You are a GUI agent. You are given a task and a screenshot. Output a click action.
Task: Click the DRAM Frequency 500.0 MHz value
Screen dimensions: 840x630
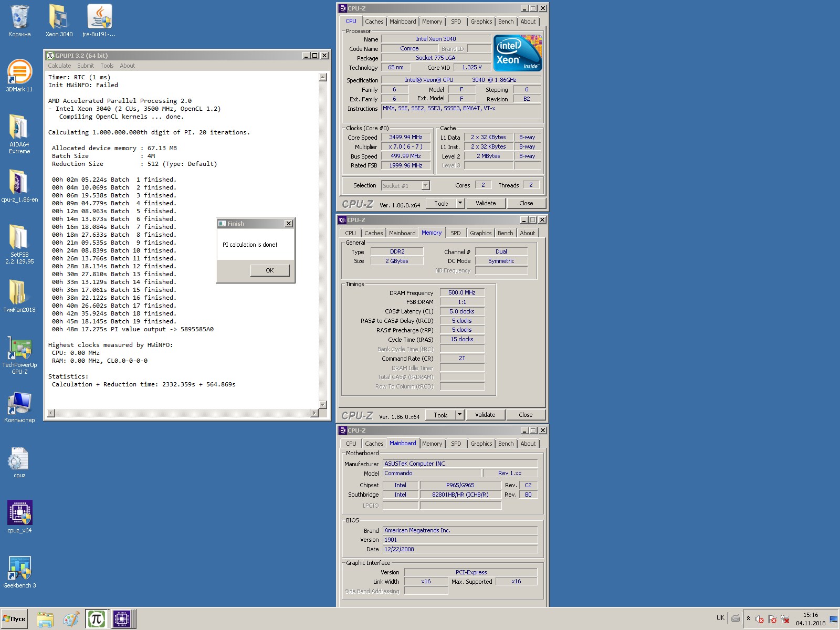click(462, 292)
